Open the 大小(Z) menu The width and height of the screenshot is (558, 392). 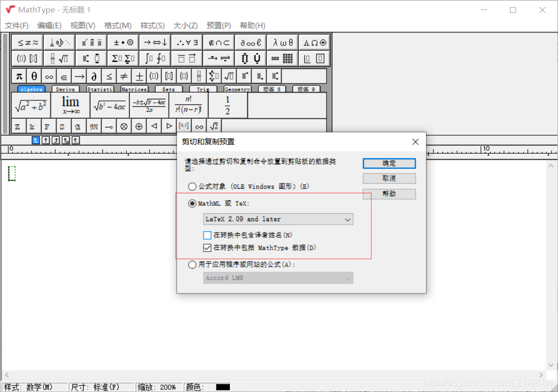click(x=185, y=25)
